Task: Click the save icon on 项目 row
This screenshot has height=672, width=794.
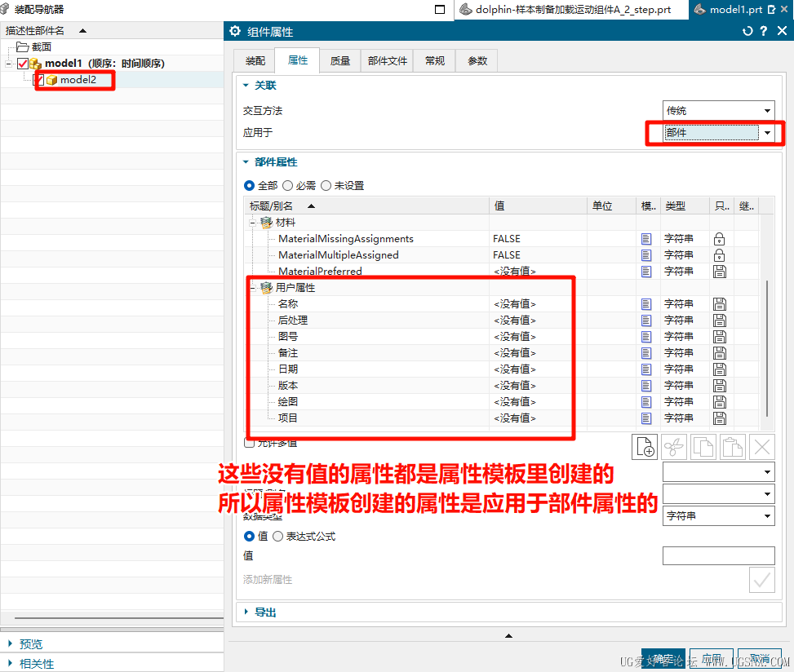Action: tap(719, 418)
